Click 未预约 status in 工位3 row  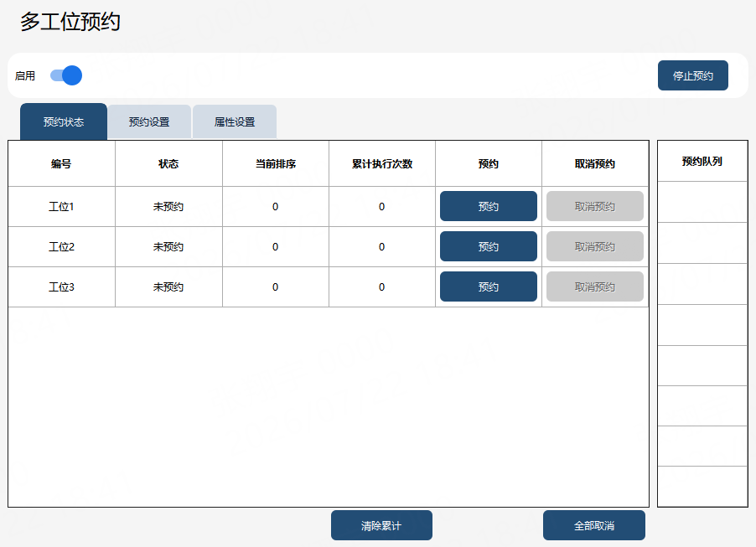click(168, 287)
